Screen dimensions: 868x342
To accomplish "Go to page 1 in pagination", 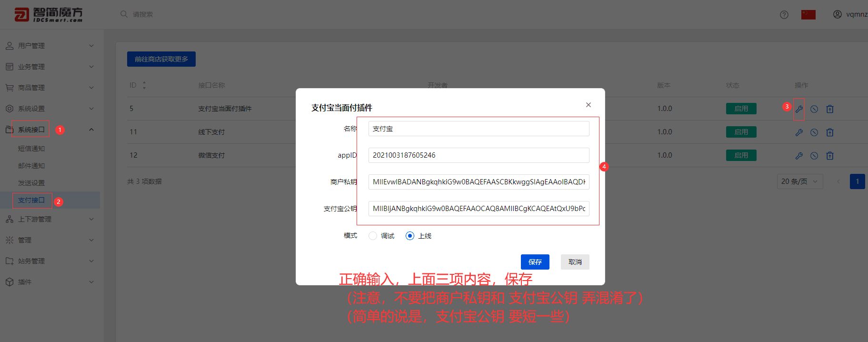I will coord(858,181).
